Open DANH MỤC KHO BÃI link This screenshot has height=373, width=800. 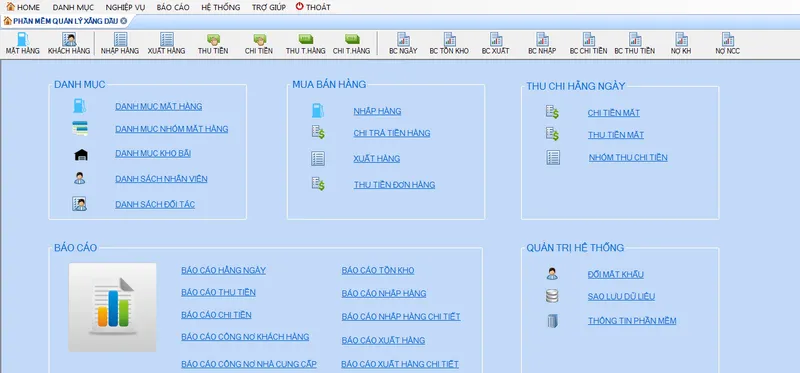(153, 153)
